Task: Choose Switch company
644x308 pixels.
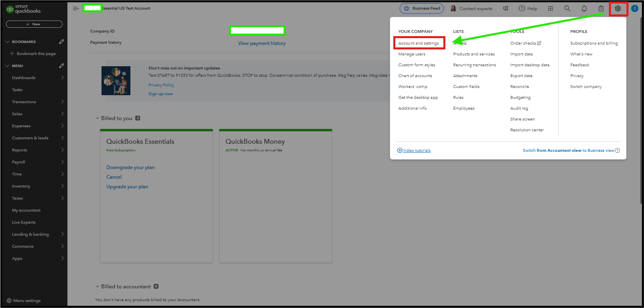Action: coord(586,87)
